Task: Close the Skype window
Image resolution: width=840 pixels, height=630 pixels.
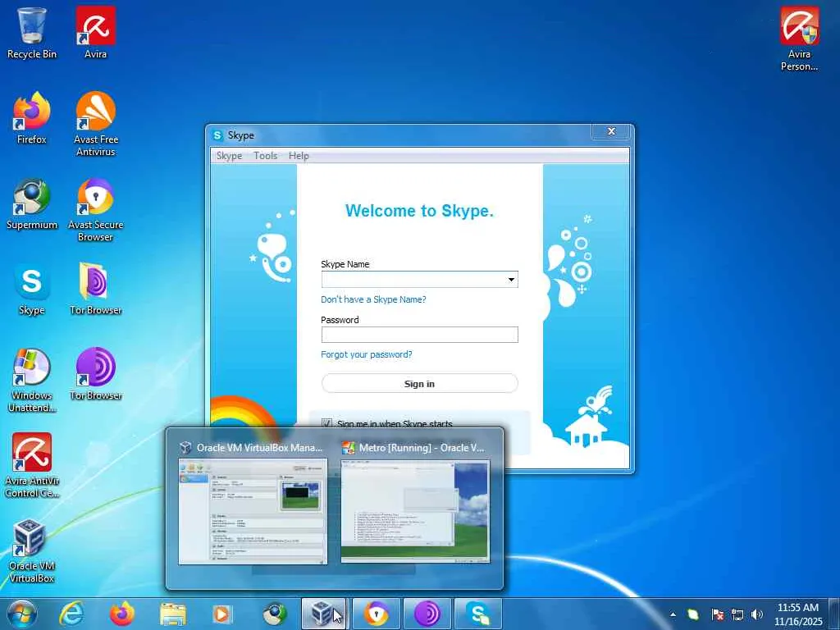Action: [610, 131]
